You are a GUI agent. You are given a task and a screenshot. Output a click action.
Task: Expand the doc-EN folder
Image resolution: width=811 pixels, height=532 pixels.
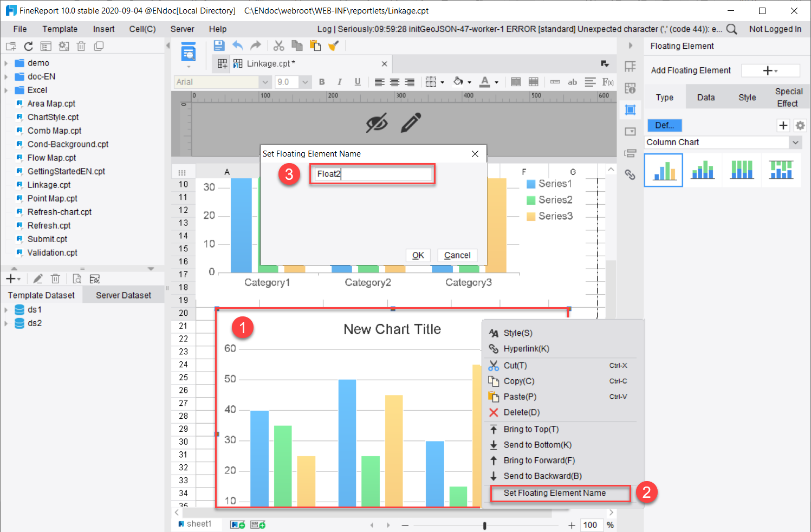[6, 77]
